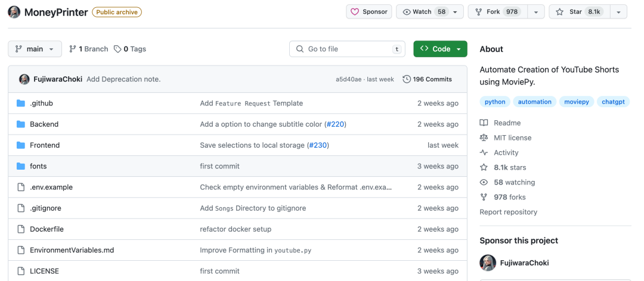Open the fork options dropdown arrow
The height and width of the screenshot is (281, 644).
tap(536, 12)
